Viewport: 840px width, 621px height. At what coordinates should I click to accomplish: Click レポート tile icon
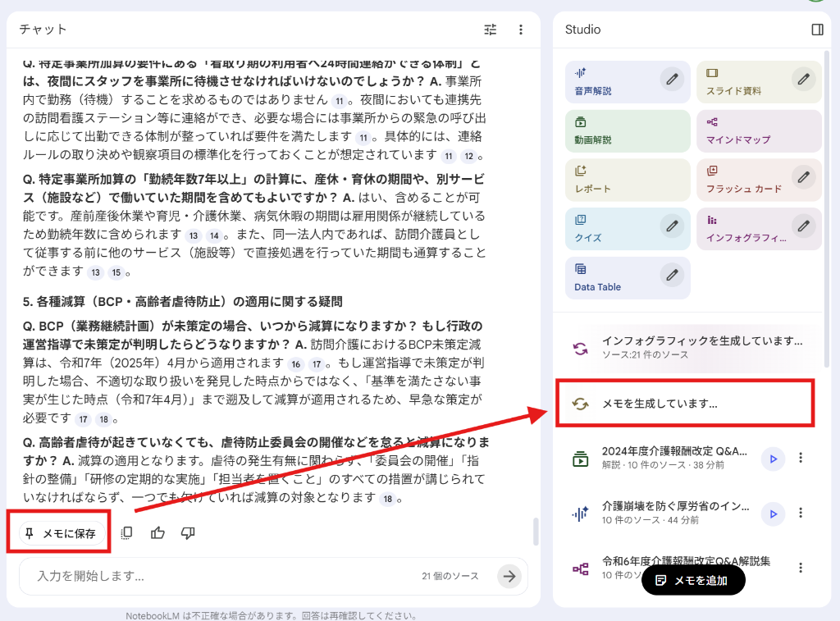pyautogui.click(x=581, y=171)
